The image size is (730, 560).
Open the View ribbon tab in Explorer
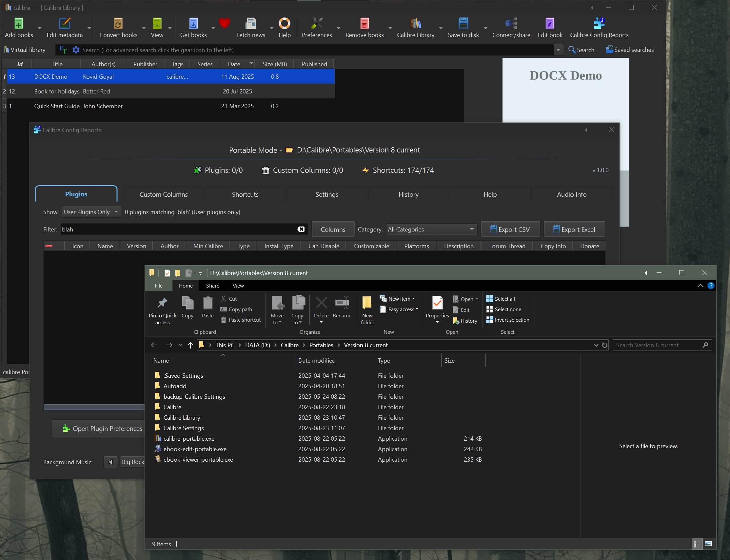point(238,286)
